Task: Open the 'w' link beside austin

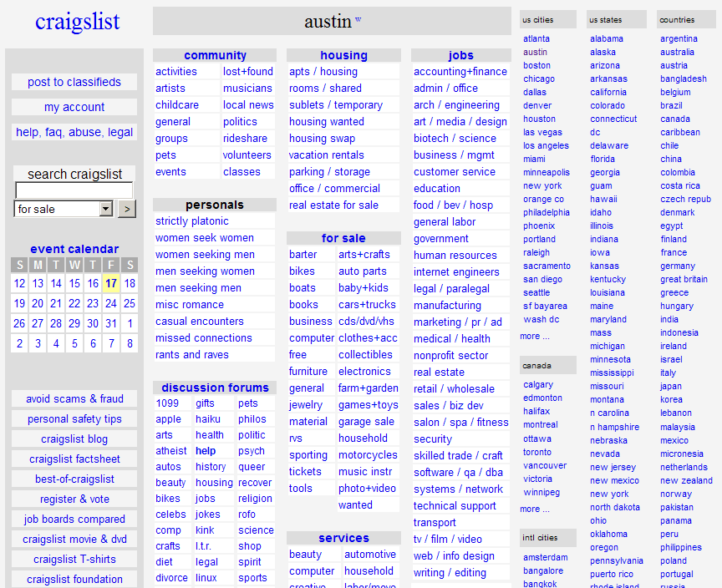Action: point(358,19)
